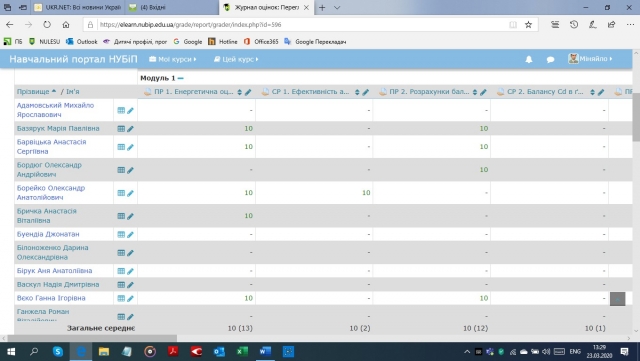Edit grades pencil for Базярук Марія Павлівна
Image resolution: width=640 pixels, height=361 pixels.
click(130, 129)
